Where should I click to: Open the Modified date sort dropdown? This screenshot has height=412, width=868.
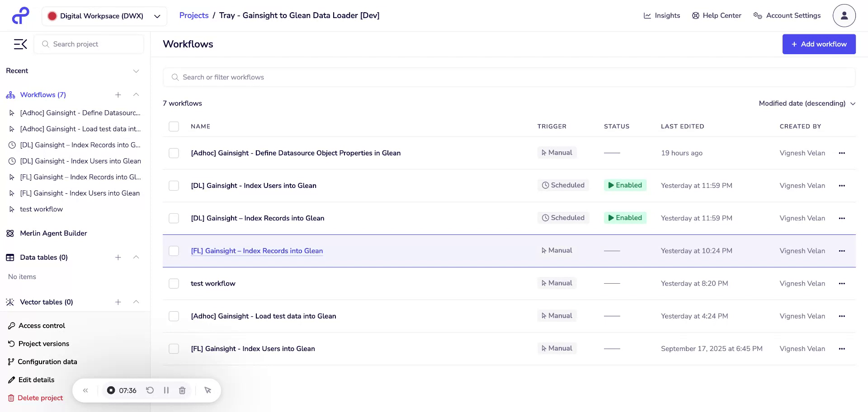click(807, 103)
